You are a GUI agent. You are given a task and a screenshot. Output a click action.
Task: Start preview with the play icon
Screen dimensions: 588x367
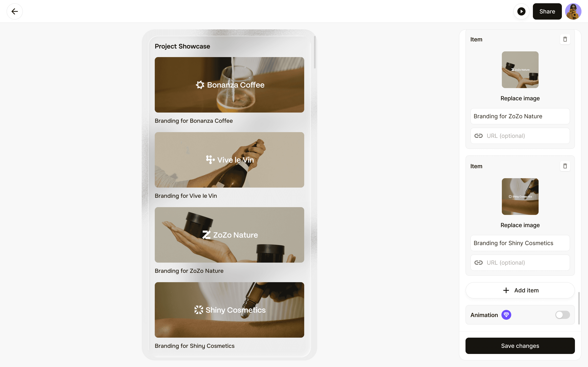pos(521,11)
